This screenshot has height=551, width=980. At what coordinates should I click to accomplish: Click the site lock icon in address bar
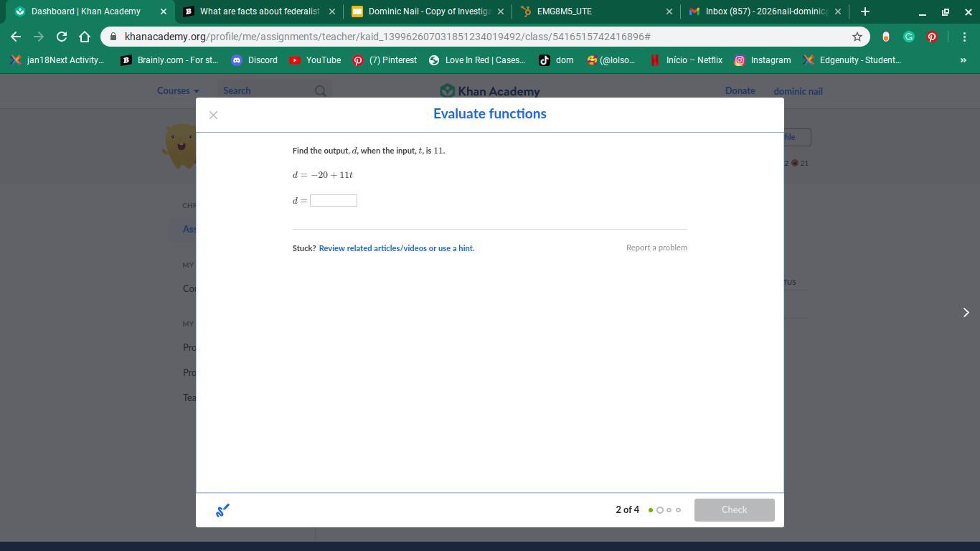tap(113, 37)
